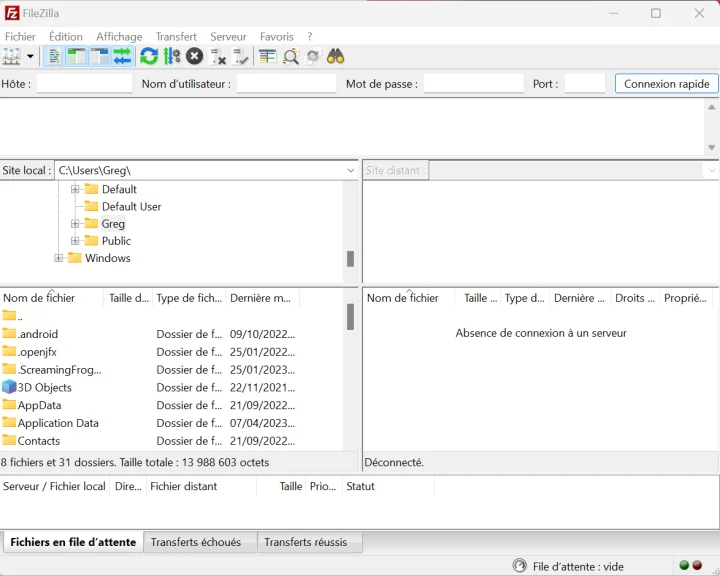Search for files with binoculars icon

pos(336,57)
